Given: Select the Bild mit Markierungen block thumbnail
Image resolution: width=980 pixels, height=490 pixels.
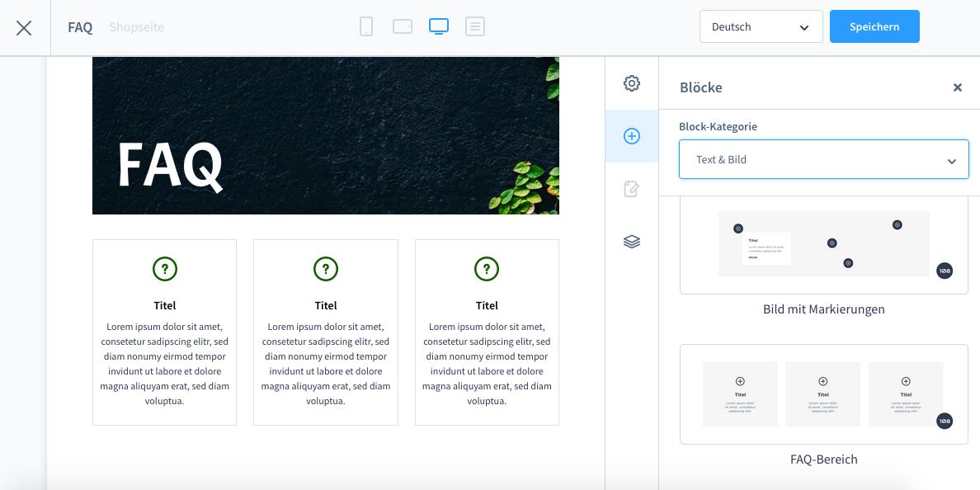Looking at the screenshot, I should (824, 245).
